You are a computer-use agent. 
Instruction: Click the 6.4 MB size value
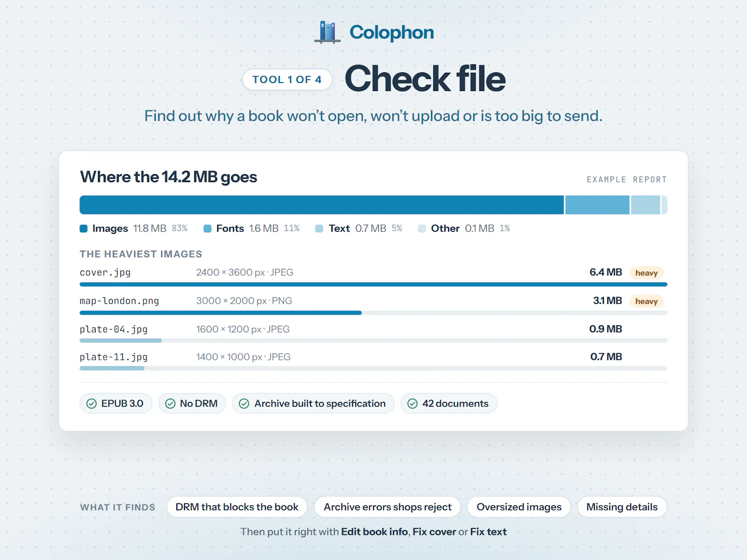coord(606,272)
